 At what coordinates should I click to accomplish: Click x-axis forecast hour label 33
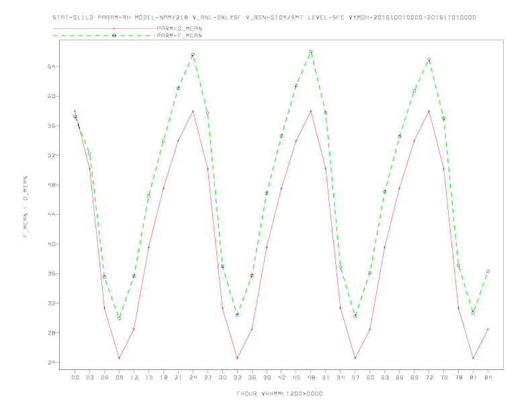click(237, 377)
